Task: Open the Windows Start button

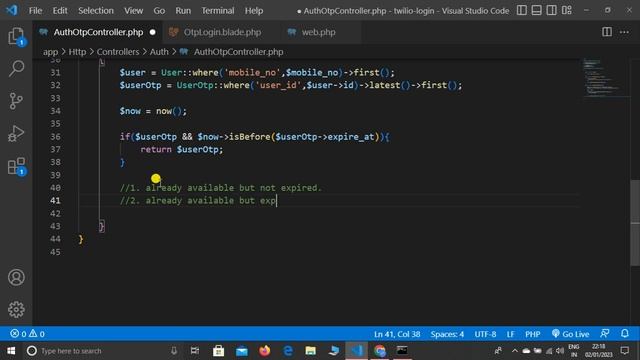Action: pos(11,351)
